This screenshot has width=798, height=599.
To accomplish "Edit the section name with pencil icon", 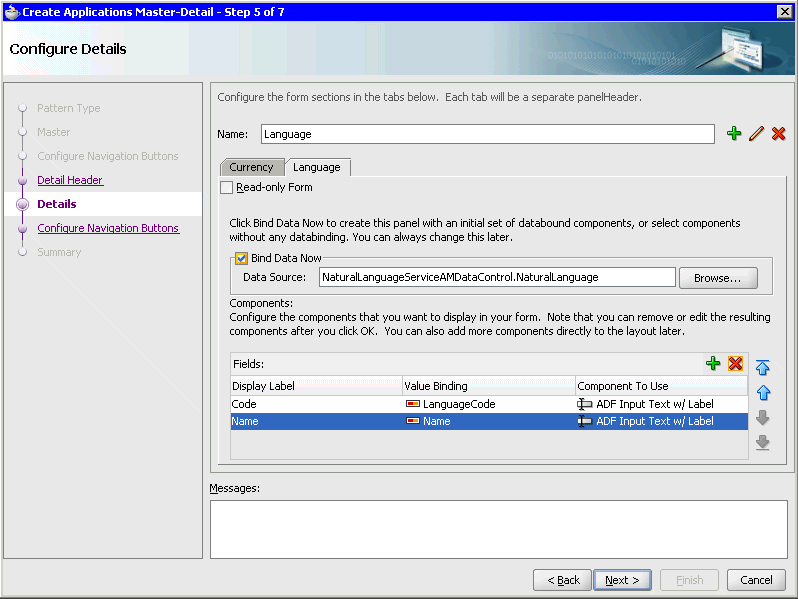I will click(x=756, y=134).
